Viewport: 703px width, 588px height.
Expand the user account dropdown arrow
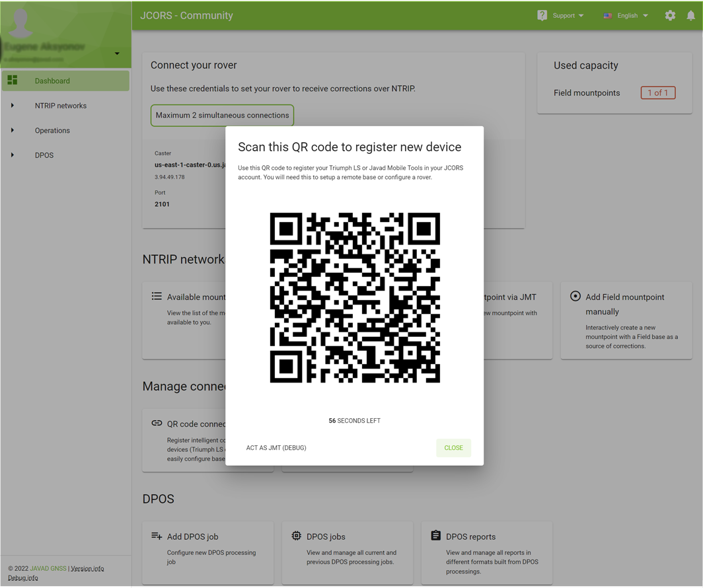(117, 54)
